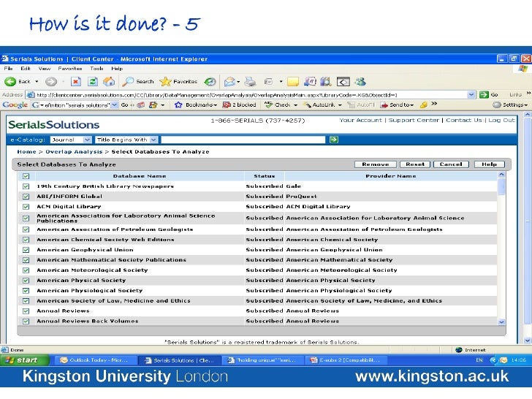The height and width of the screenshot is (399, 532).
Task: Click Google toolbar Send to
Action: coord(397,104)
